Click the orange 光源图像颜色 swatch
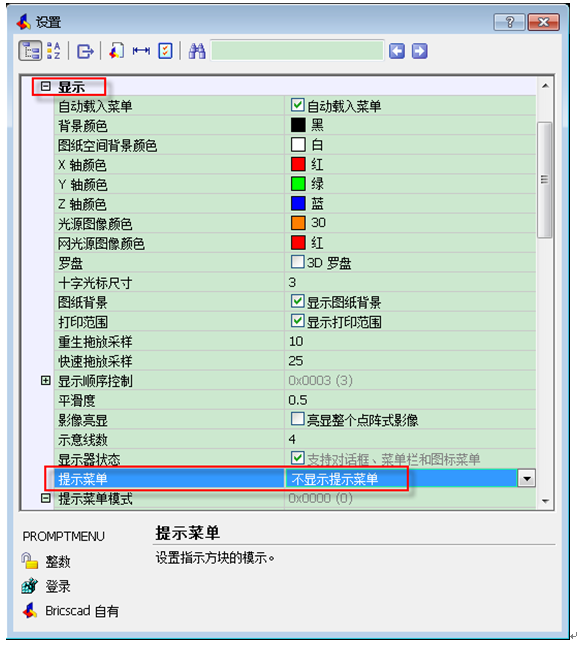Image resolution: width=577 pixels, height=651 pixels. [298, 223]
